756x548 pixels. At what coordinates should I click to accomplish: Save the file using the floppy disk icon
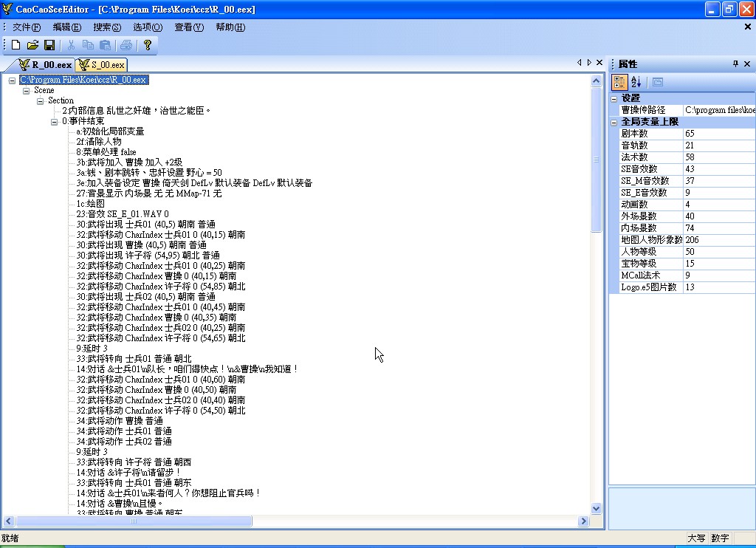pyautogui.click(x=49, y=45)
